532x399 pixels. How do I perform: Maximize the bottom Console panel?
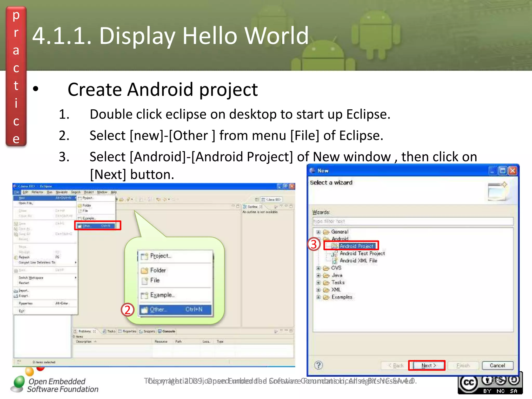pyautogui.click(x=291, y=331)
